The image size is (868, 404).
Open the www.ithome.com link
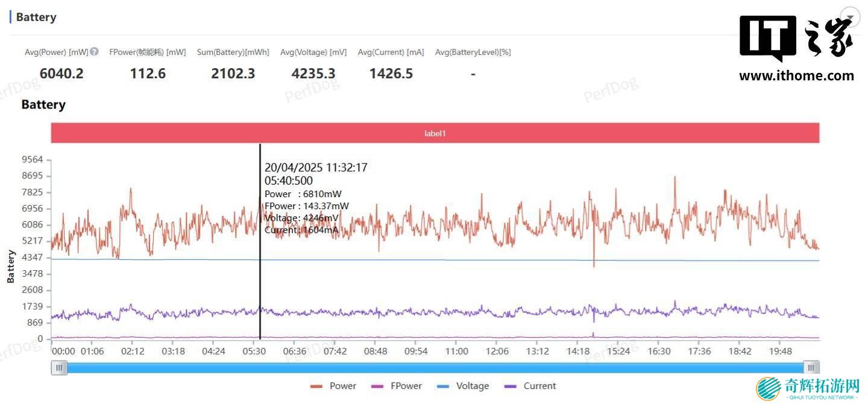tap(796, 76)
